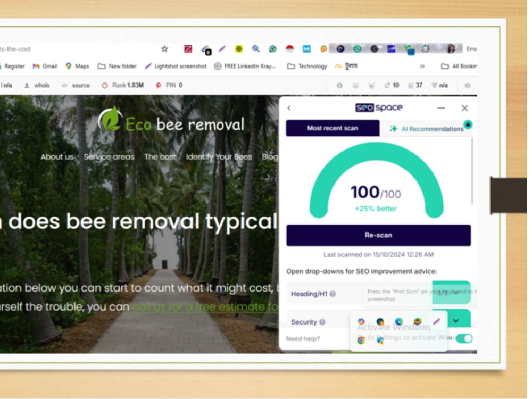Open Identify Your Bees menu item

pos(219,157)
